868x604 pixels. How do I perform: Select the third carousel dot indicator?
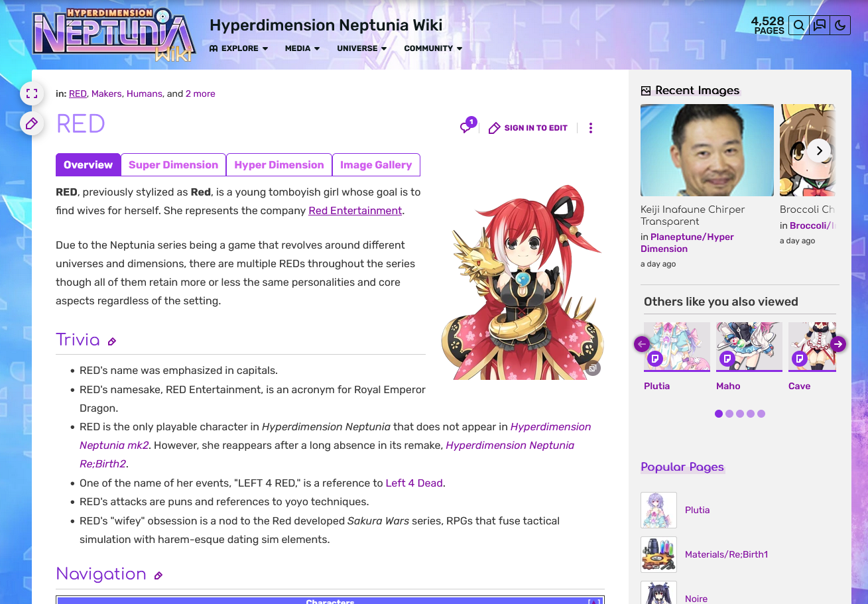pos(740,414)
